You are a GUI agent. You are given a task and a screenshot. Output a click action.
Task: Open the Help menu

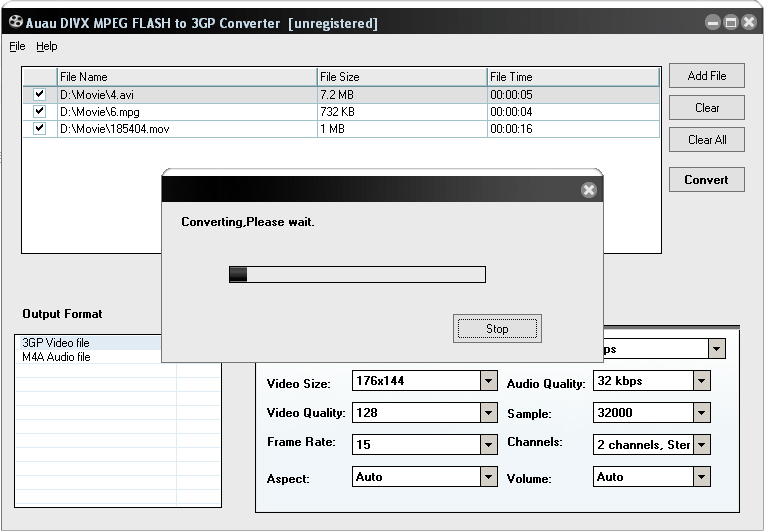(47, 46)
